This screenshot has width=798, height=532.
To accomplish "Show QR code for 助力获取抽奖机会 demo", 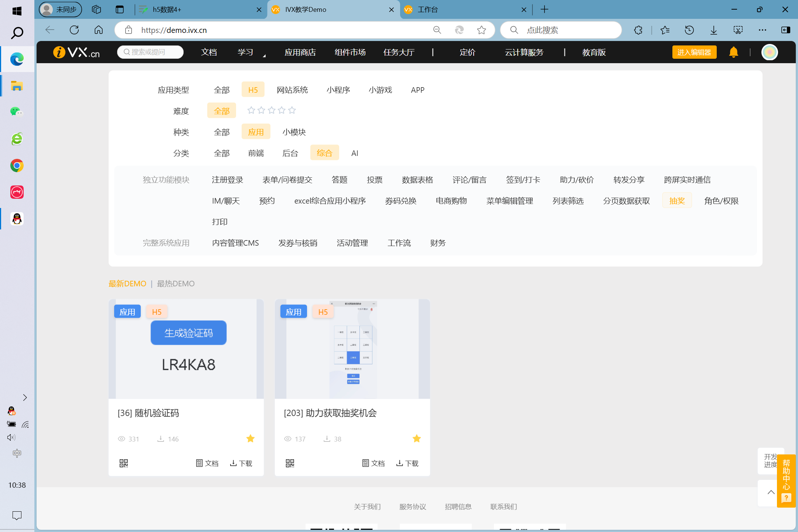I will coord(290,463).
